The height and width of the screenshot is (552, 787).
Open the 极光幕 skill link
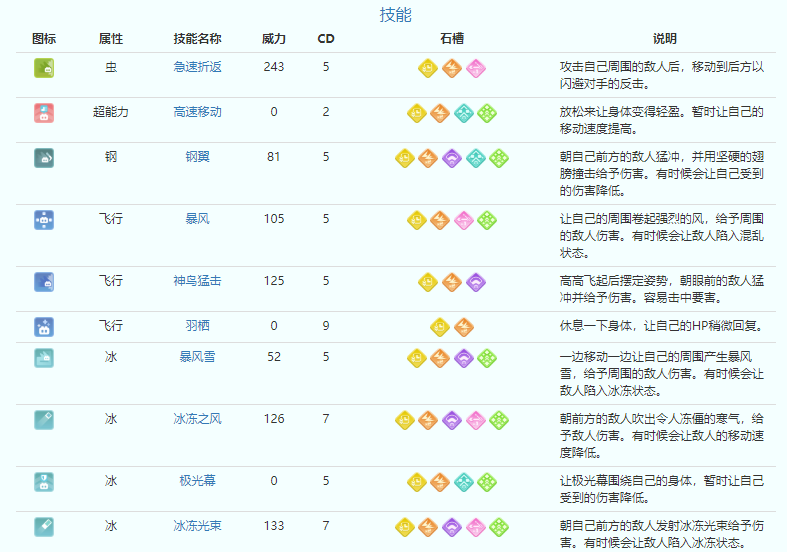(x=197, y=481)
